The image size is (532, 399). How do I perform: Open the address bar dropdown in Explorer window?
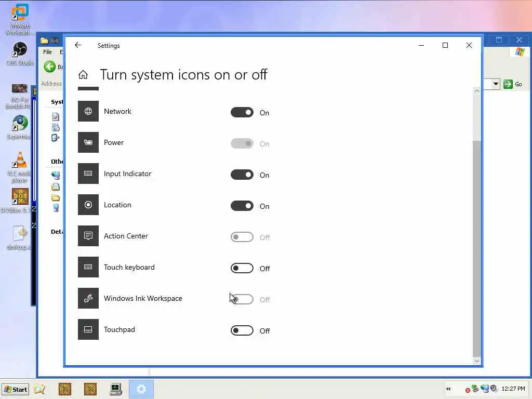pyautogui.click(x=496, y=84)
